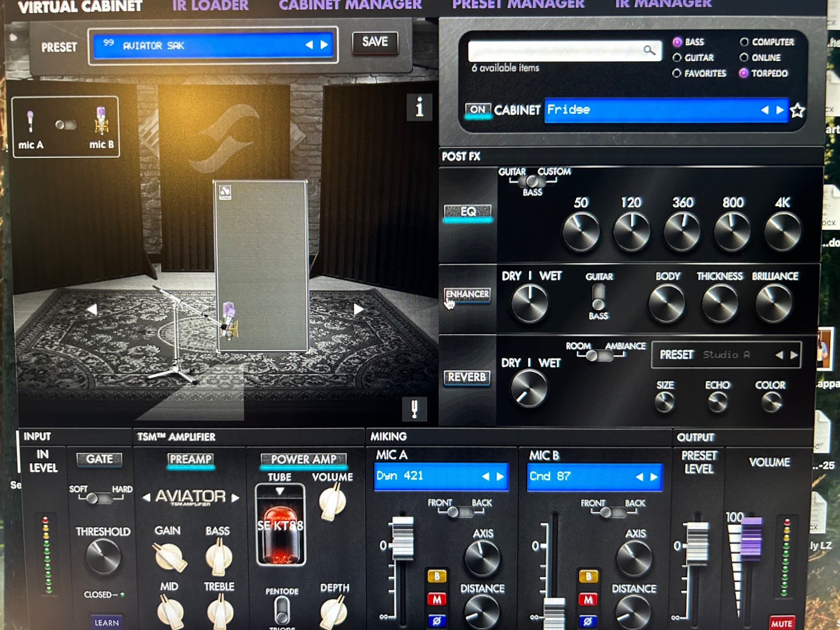The width and height of the screenshot is (840, 630).
Task: Toggle the gate SOFT/HARD switch
Action: click(100, 499)
